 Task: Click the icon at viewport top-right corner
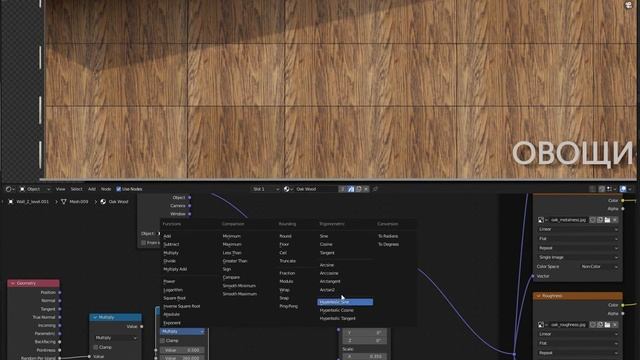pos(629,4)
